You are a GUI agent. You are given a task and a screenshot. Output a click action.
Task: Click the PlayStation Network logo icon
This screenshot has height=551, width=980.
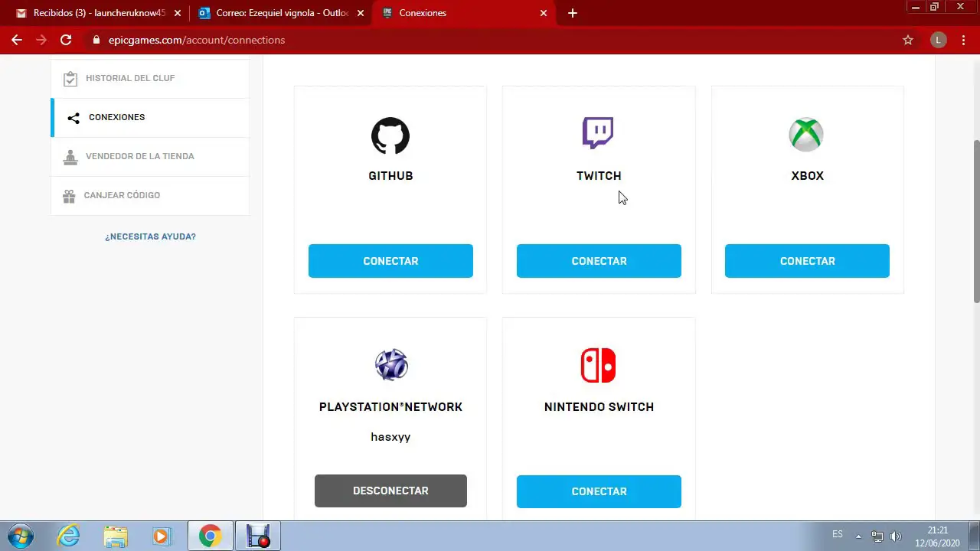[391, 365]
